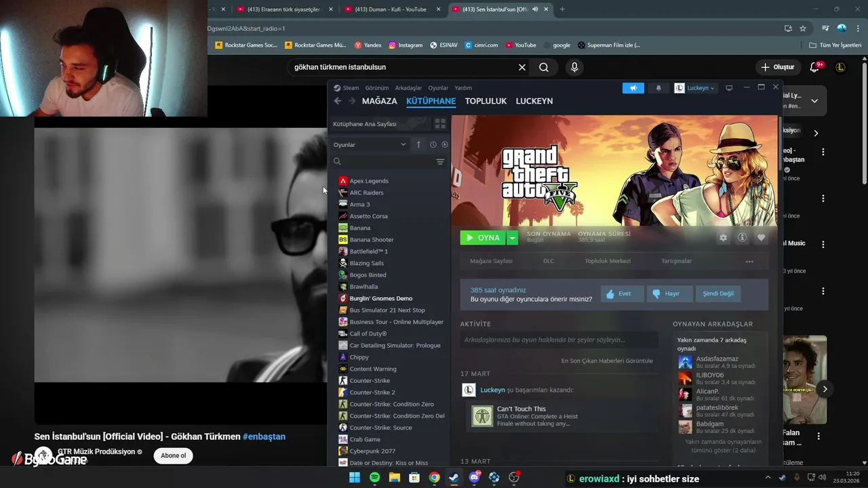Open the Yardım menu
The width and height of the screenshot is (868, 488).
(x=463, y=88)
